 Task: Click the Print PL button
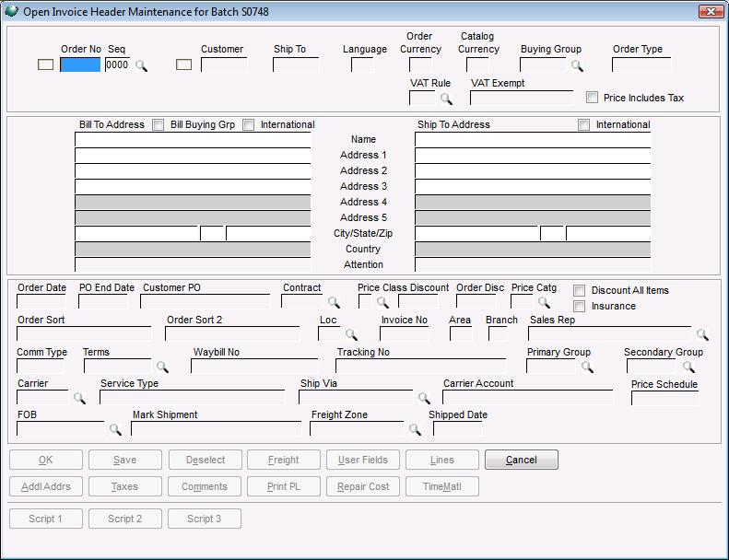[x=284, y=486]
